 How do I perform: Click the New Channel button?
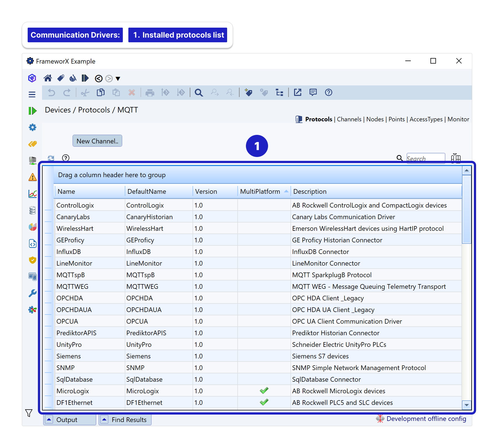pyautogui.click(x=97, y=141)
